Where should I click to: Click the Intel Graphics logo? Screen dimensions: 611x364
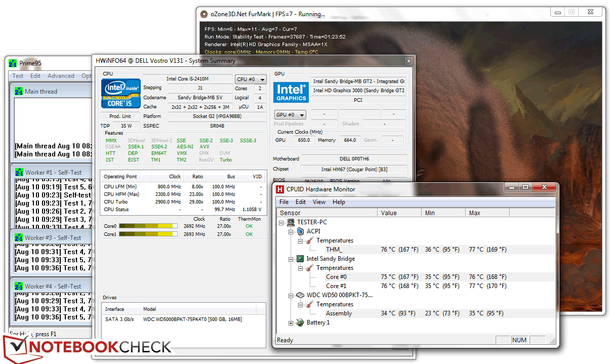pos(291,93)
